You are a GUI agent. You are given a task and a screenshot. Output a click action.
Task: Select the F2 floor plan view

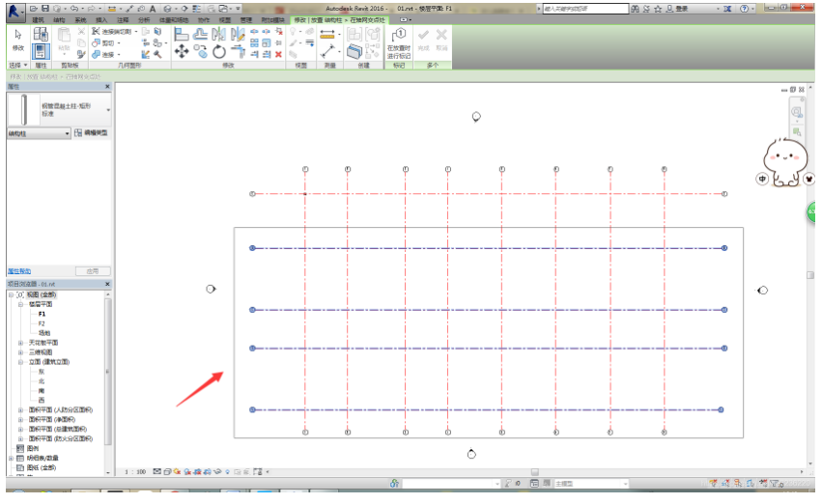point(42,323)
